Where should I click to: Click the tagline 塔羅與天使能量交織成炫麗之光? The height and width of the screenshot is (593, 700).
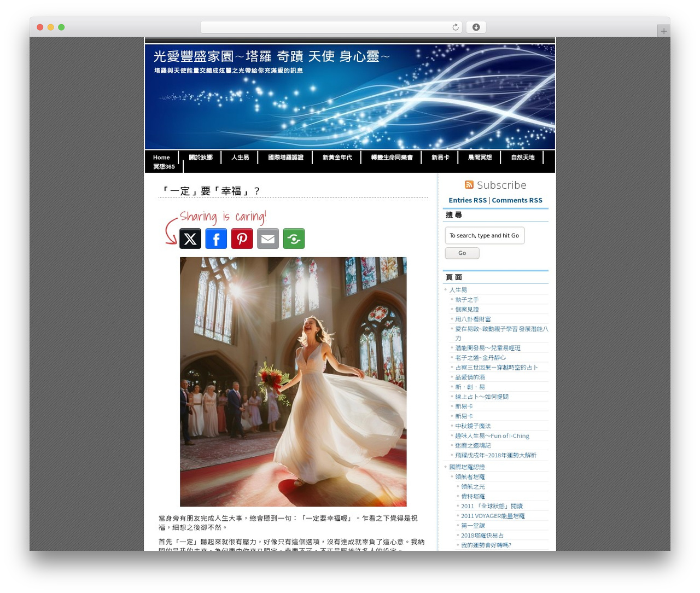(229, 71)
